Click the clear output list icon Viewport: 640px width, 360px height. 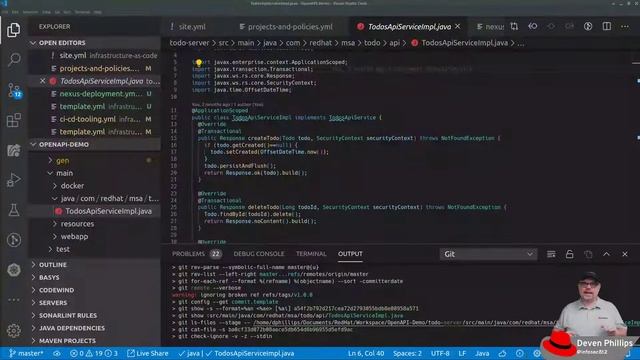tap(551, 254)
